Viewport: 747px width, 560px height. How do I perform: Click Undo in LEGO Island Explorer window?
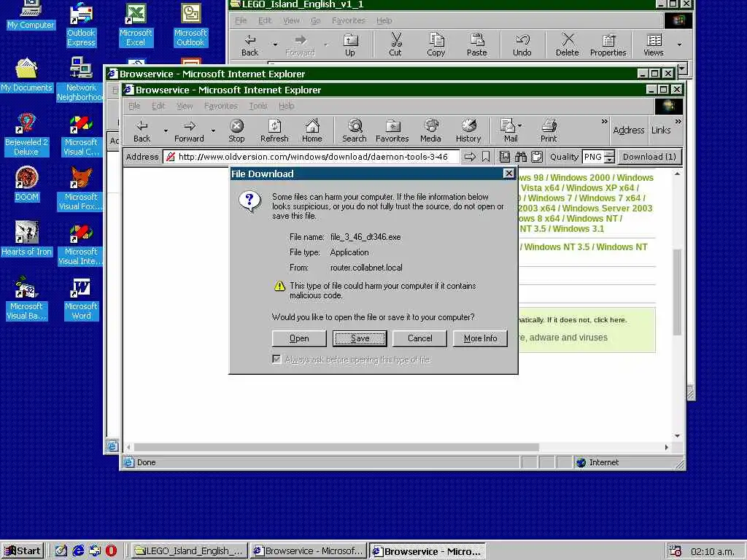pyautogui.click(x=522, y=44)
